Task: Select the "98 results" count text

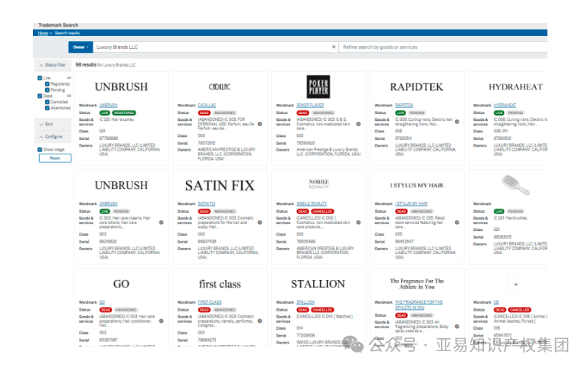Action: (x=86, y=65)
